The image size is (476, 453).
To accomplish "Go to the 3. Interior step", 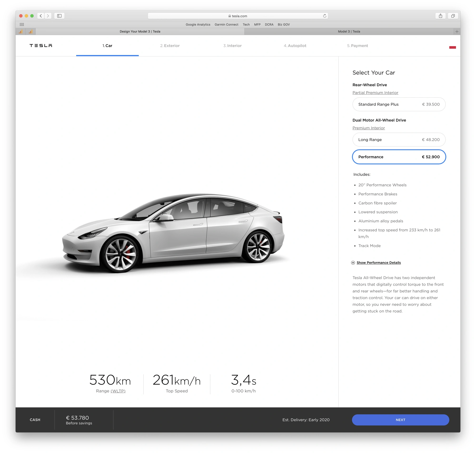I will tap(233, 46).
